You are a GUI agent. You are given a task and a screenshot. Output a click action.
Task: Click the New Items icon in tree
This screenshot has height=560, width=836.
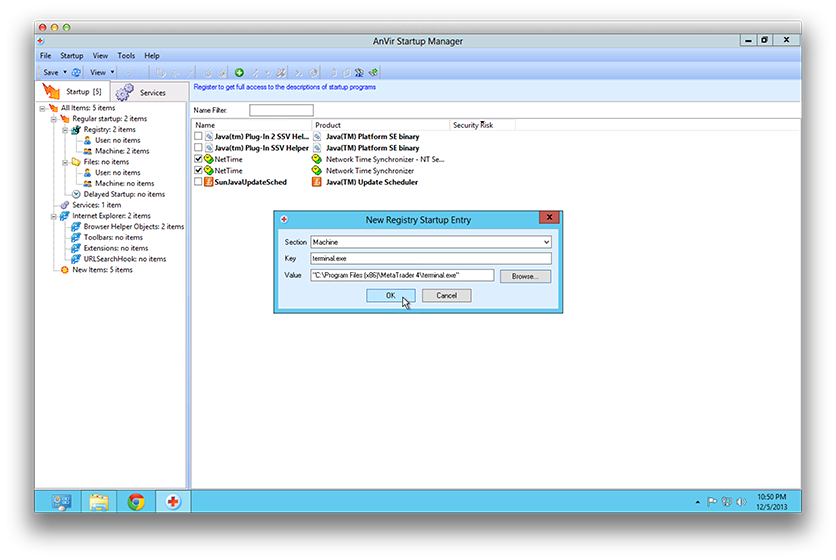coord(65,270)
